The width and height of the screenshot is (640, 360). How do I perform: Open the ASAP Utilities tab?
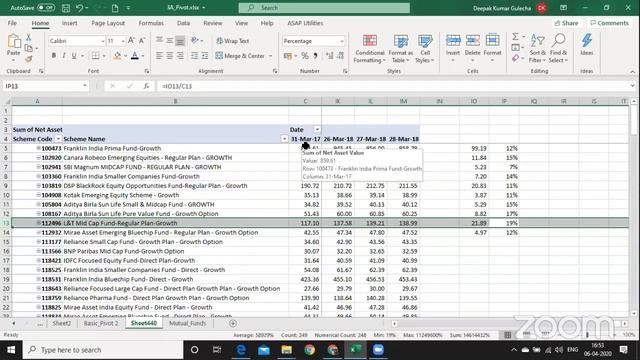305,23
